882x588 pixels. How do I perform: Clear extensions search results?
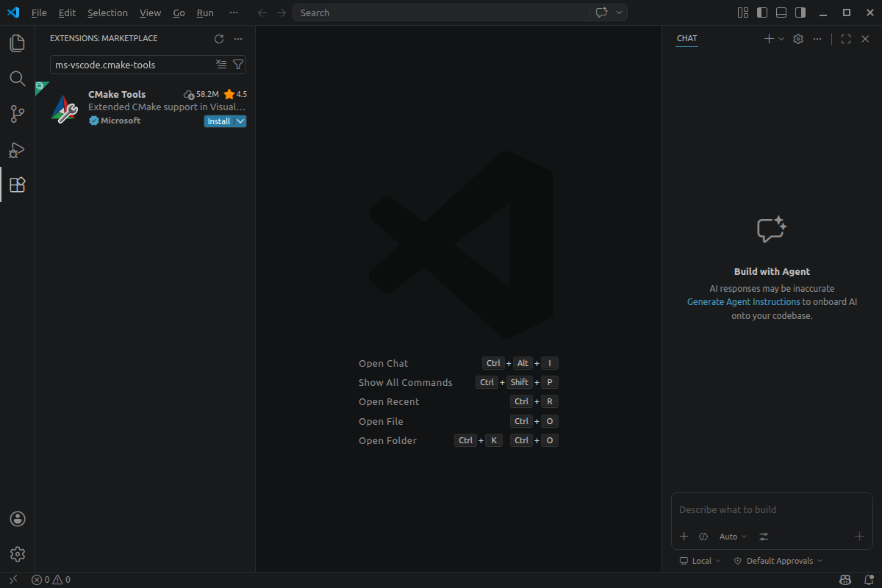pos(221,65)
